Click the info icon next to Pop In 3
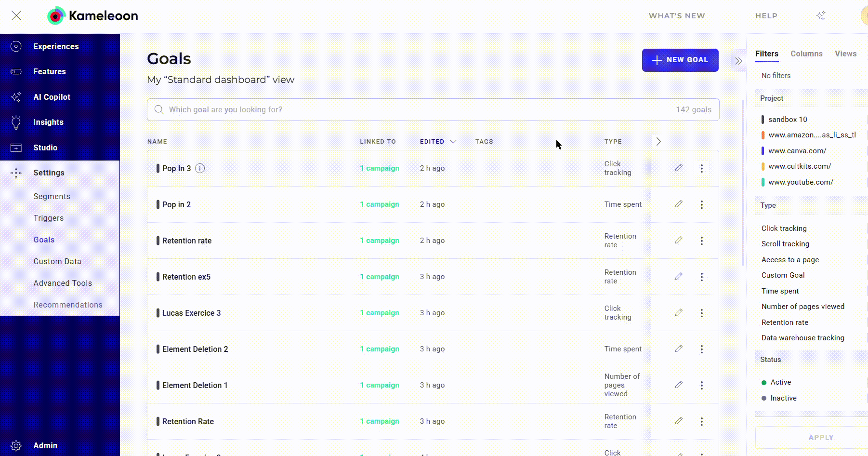The image size is (868, 456). 200,168
